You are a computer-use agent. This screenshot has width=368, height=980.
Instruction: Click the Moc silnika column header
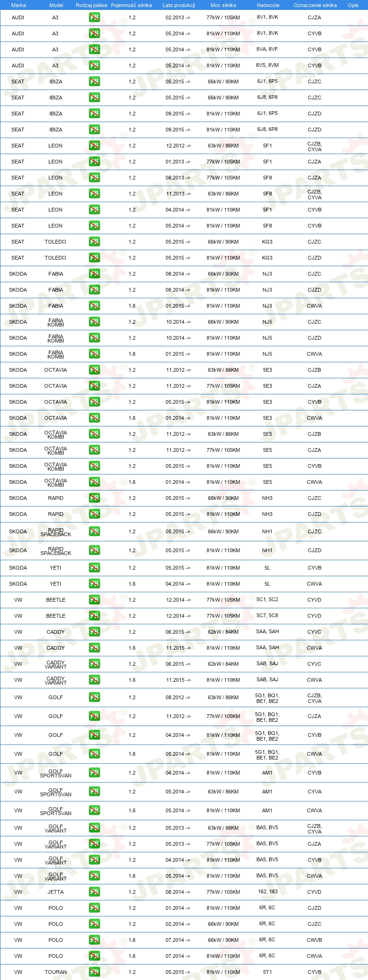coord(223,5)
